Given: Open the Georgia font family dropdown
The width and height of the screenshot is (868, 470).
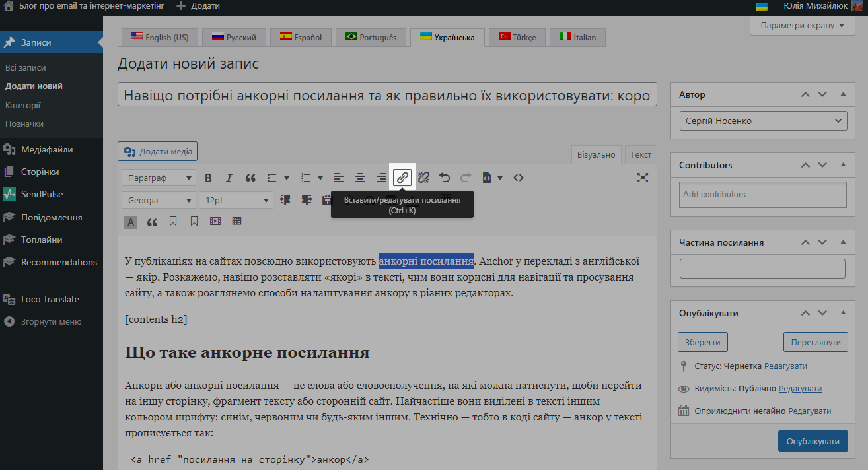Looking at the screenshot, I should (159, 199).
